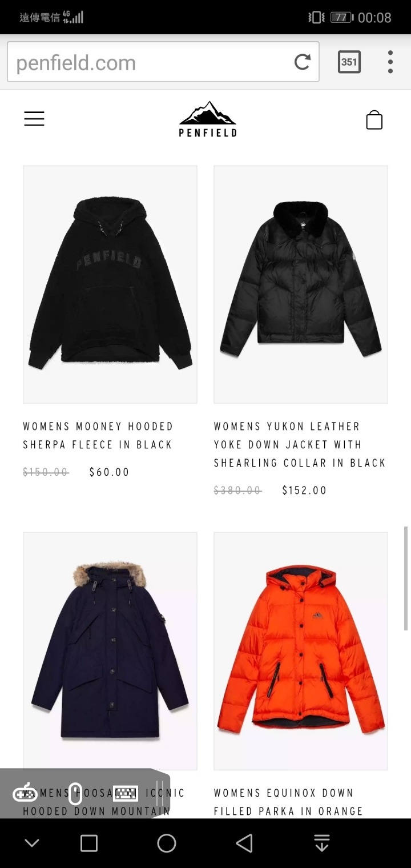Open the hamburger navigation menu
Screen dimensions: 411x868
34,119
